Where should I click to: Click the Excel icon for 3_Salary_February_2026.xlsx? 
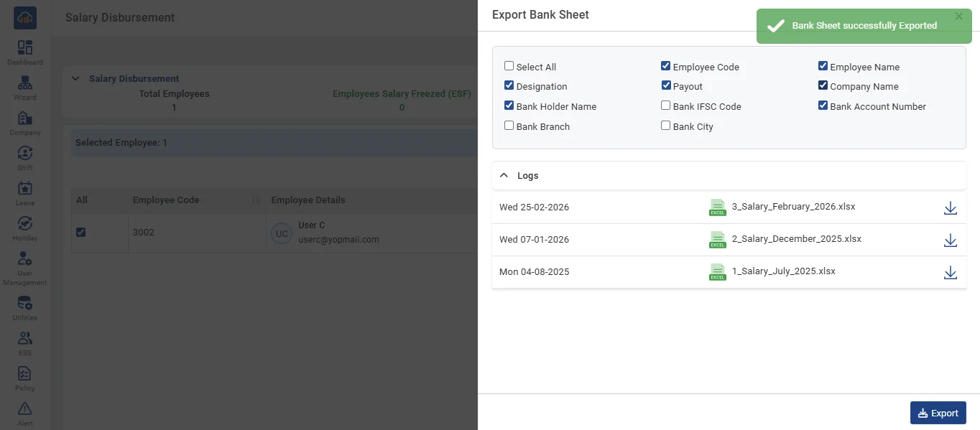(x=717, y=207)
